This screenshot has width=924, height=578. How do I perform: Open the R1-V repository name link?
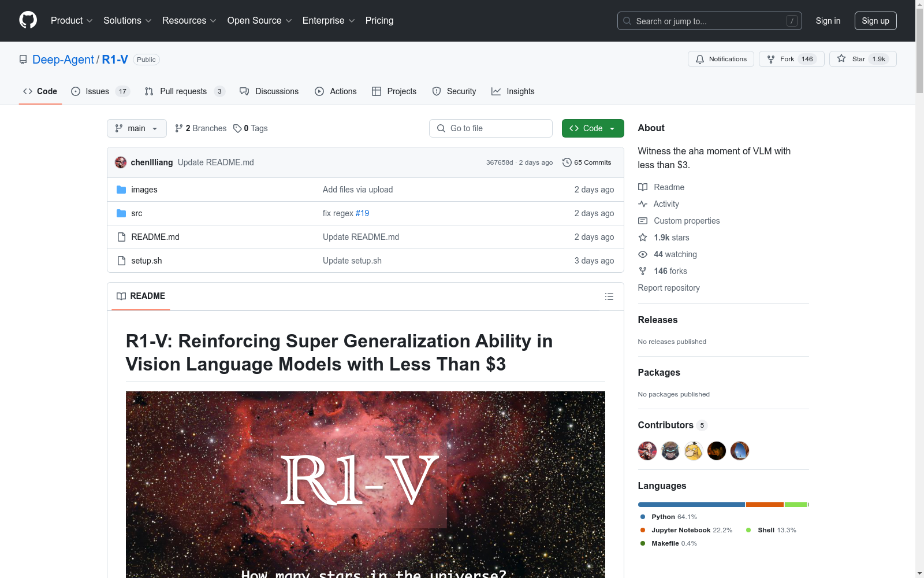point(115,60)
